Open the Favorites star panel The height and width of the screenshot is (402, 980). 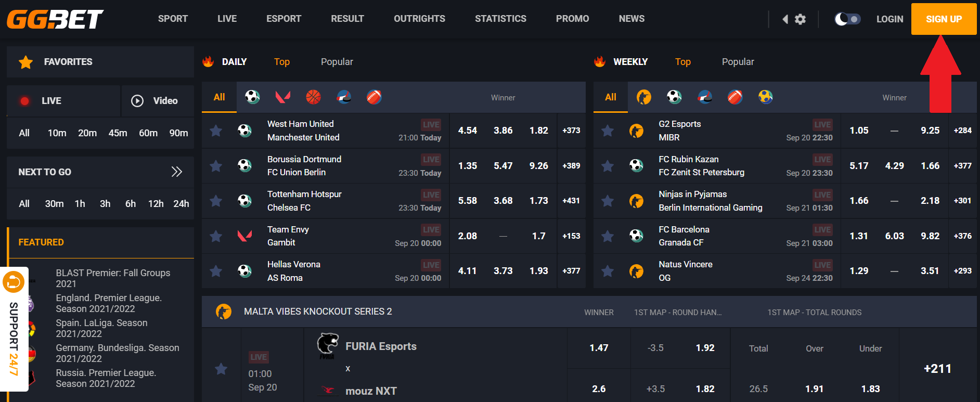(100, 62)
